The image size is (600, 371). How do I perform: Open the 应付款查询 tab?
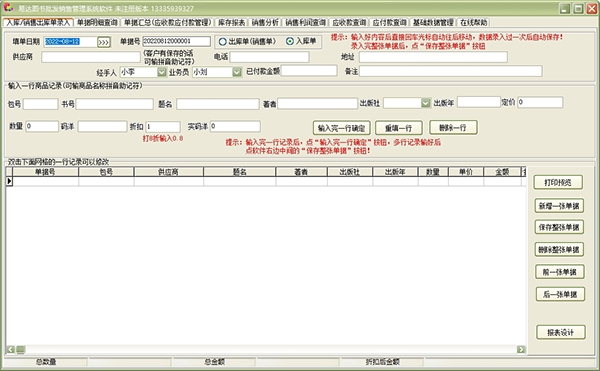pos(390,23)
